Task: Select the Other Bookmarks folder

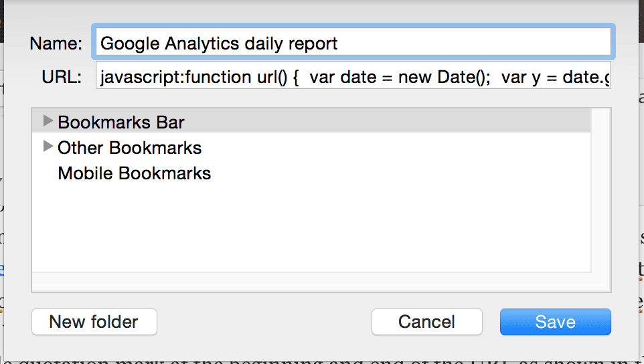Action: 311,147
